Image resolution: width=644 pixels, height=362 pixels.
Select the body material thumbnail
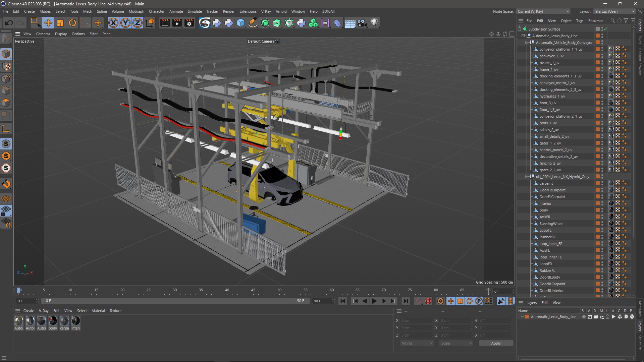[x=53, y=321]
